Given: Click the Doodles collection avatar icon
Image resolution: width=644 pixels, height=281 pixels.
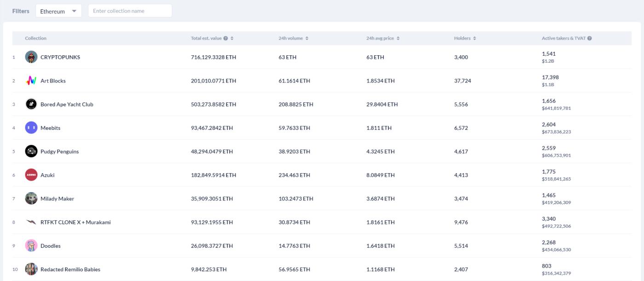Looking at the screenshot, I should (31, 246).
